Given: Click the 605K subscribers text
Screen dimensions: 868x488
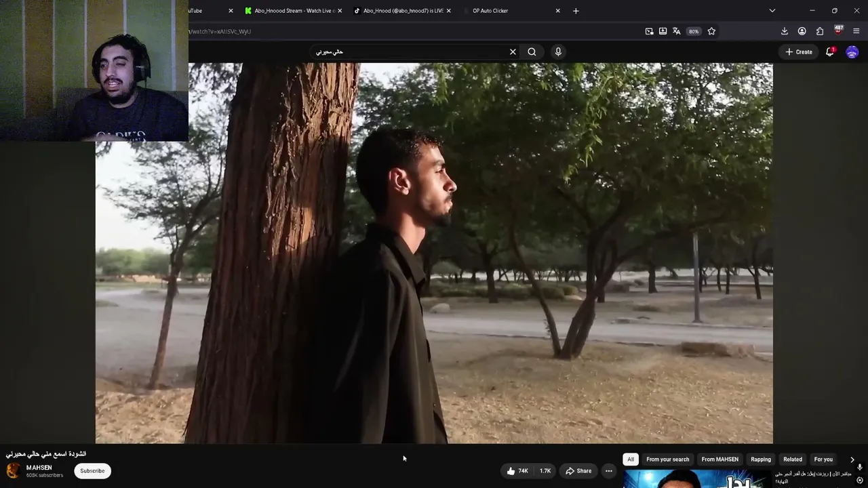Looking at the screenshot, I should 45,476.
